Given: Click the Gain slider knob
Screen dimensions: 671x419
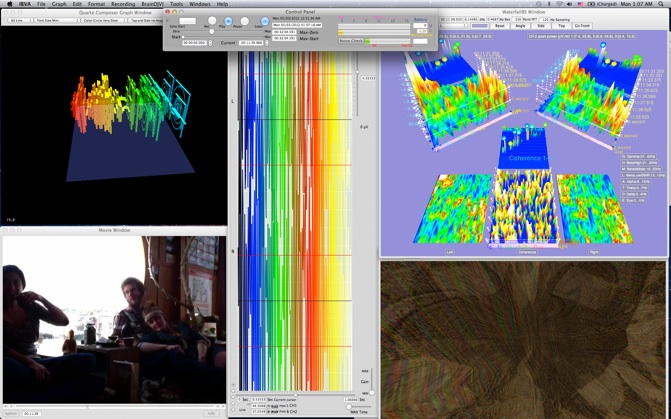Looking at the screenshot, I should pyautogui.click(x=371, y=392).
